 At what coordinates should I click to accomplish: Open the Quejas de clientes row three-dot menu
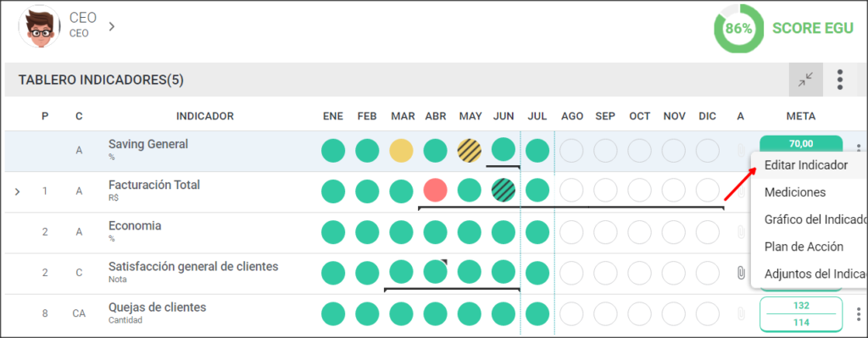point(858,314)
